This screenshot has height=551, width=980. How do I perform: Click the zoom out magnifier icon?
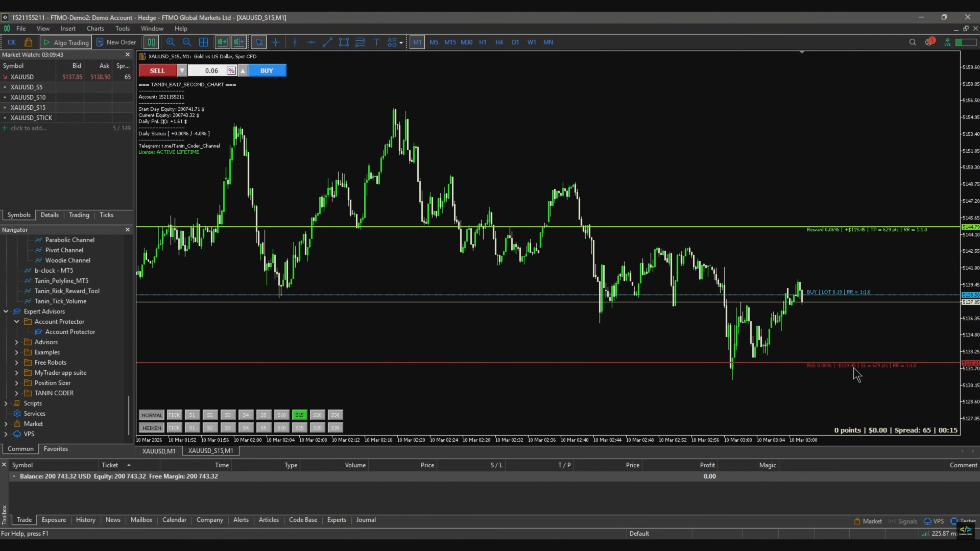[187, 42]
